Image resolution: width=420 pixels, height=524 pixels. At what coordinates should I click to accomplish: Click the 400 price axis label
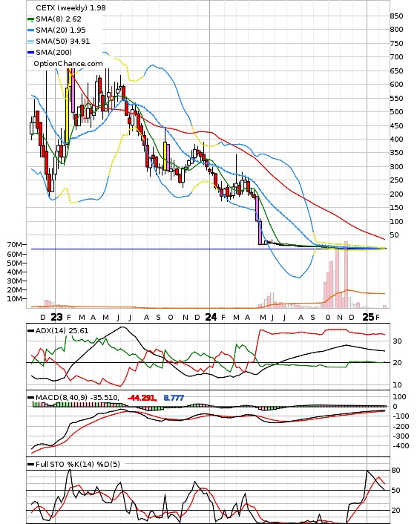click(396, 139)
